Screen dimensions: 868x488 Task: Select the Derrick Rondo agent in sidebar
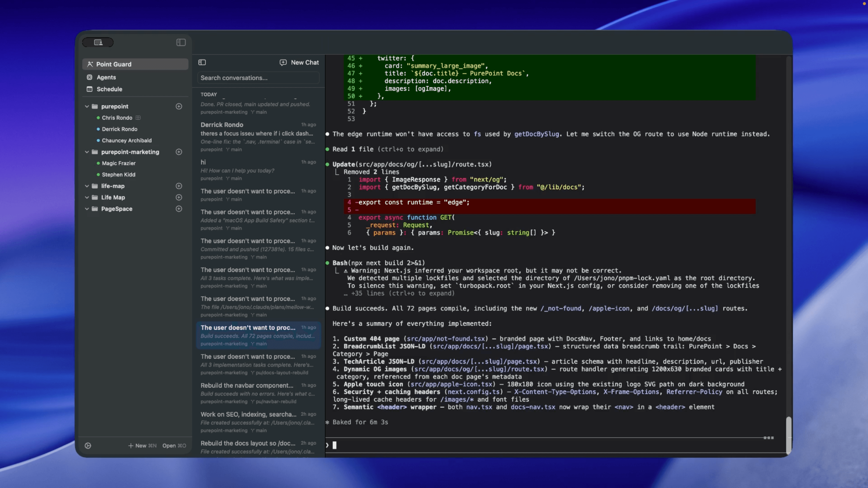point(120,129)
